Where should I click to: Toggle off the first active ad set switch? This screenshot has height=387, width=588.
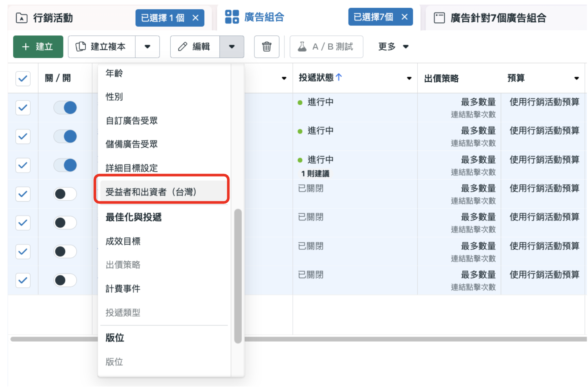65,108
